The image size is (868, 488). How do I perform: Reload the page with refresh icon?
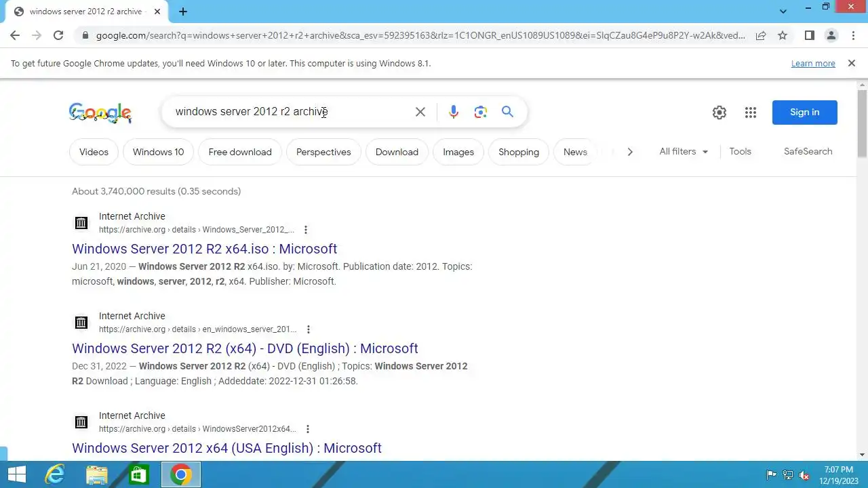coord(58,35)
